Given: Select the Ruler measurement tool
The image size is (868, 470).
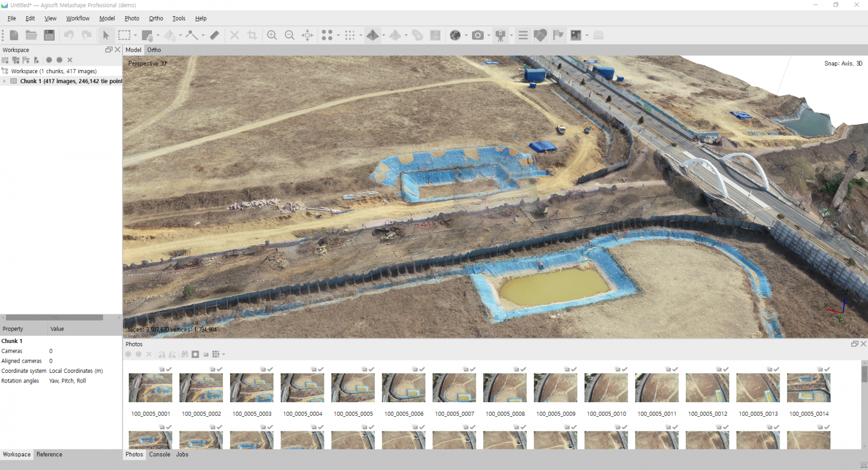Looking at the screenshot, I should tap(215, 35).
